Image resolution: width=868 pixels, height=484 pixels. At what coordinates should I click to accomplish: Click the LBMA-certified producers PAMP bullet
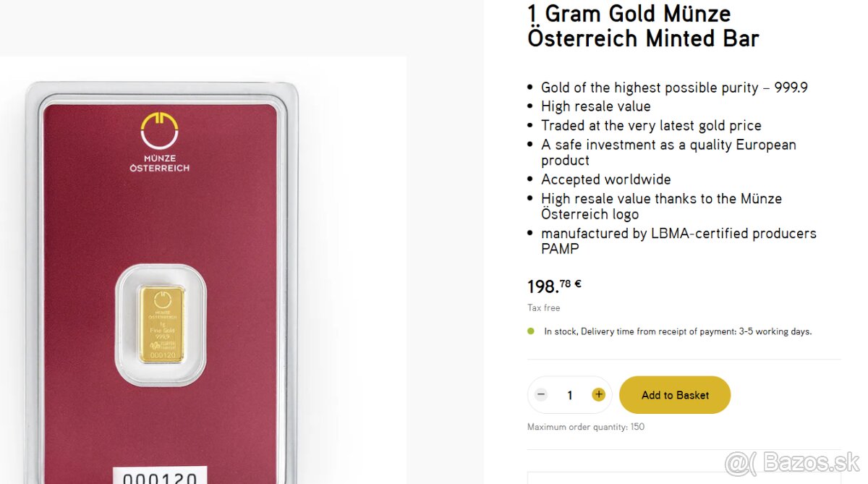coord(678,241)
